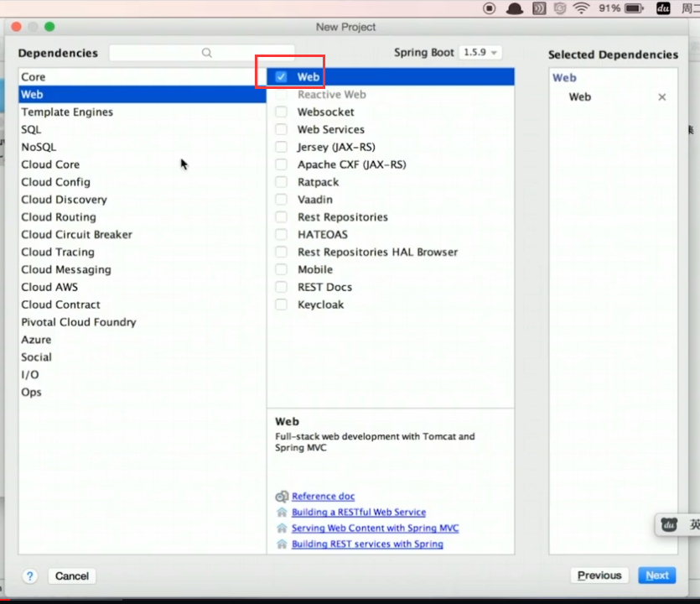Enable the Vaadin checkbox

(281, 200)
